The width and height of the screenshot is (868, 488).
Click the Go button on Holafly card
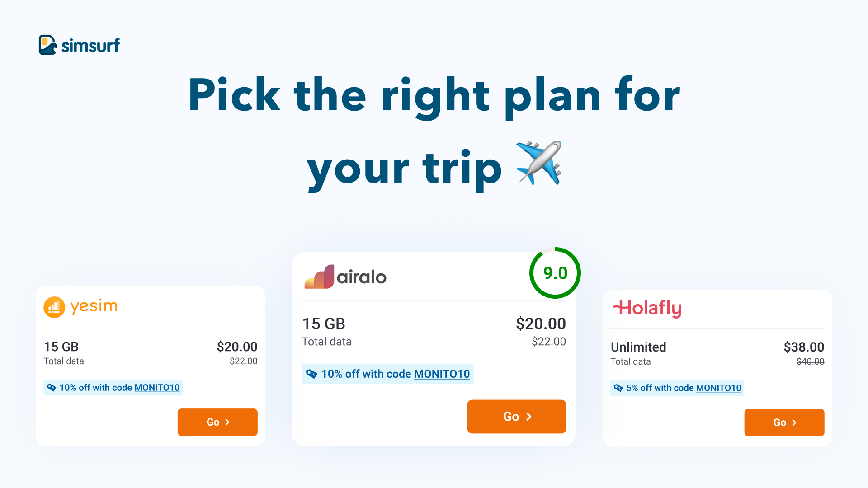click(x=784, y=422)
